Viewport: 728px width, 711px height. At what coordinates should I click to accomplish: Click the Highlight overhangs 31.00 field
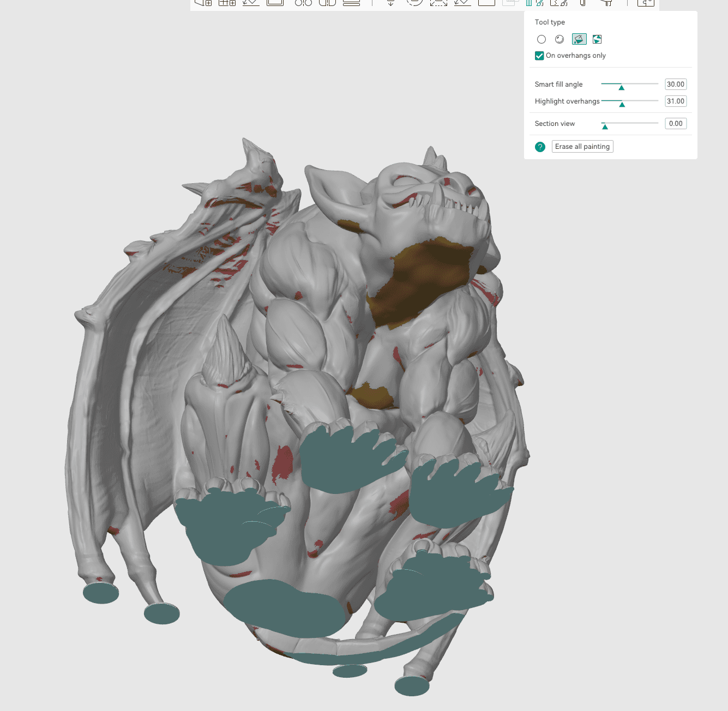[676, 101]
